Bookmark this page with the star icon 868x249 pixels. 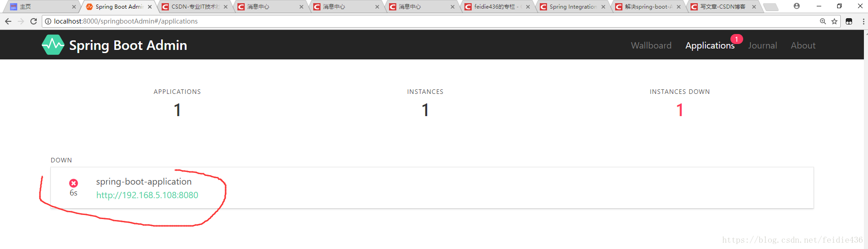pyautogui.click(x=834, y=21)
